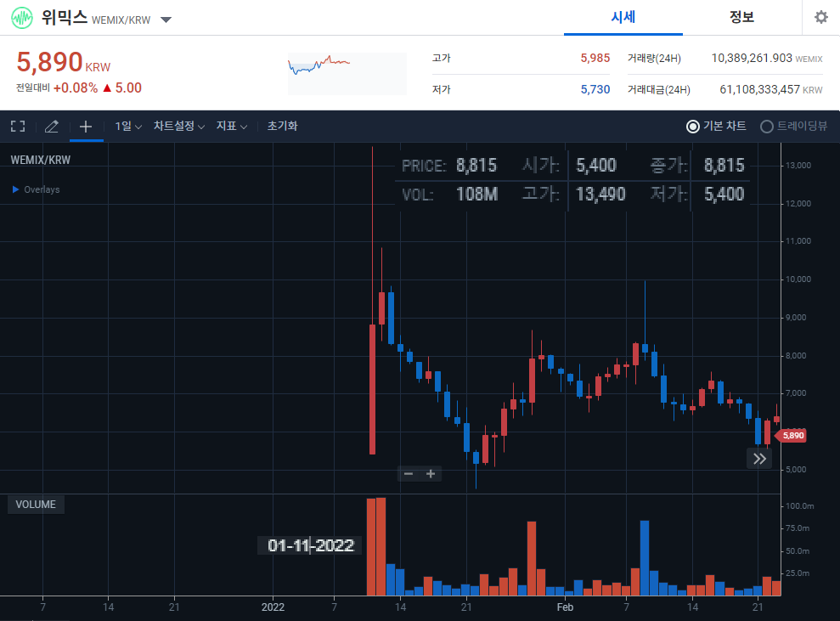Click 거래량(24H) value 10,389,261.903

point(752,58)
